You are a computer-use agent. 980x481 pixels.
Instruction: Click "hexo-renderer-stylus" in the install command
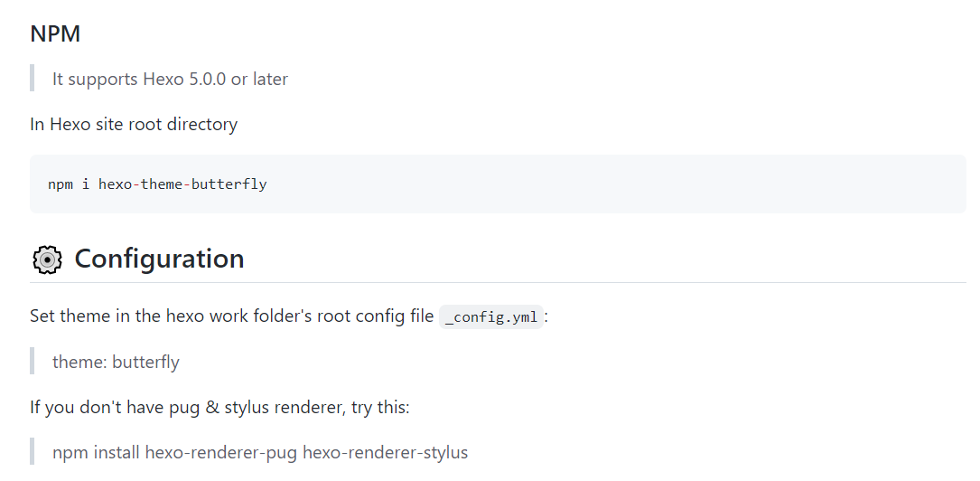pyautogui.click(x=386, y=452)
